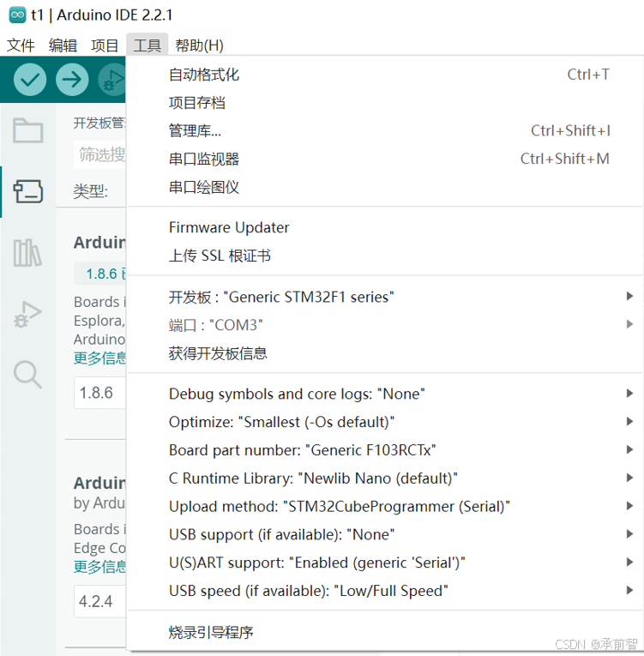
Task: Close the open 工具 menu
Action: (x=147, y=45)
